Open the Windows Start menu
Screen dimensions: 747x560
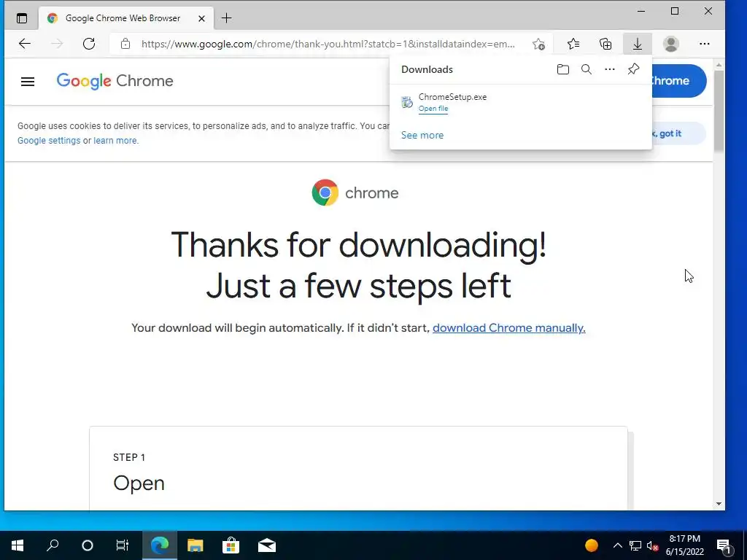(x=18, y=545)
